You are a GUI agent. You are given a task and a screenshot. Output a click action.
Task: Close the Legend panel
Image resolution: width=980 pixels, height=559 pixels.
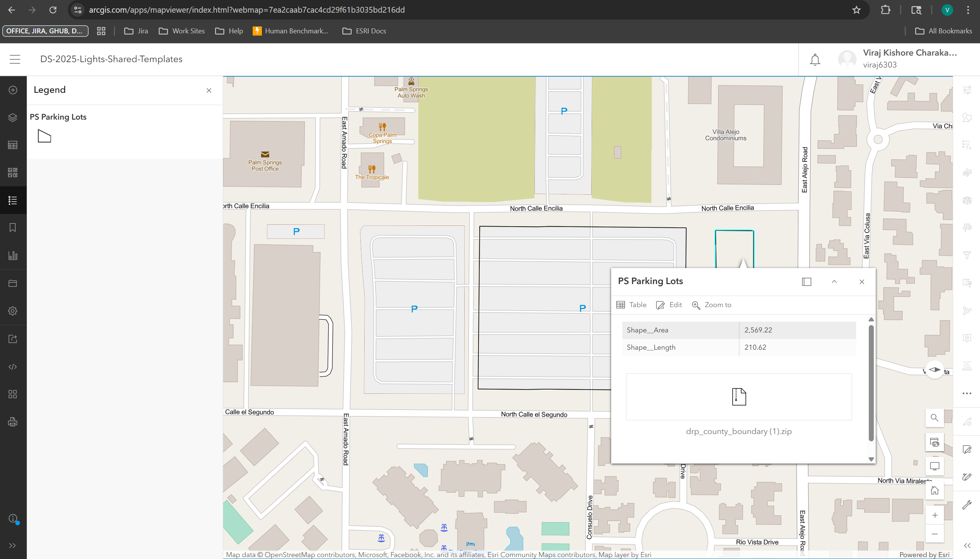[x=209, y=90]
